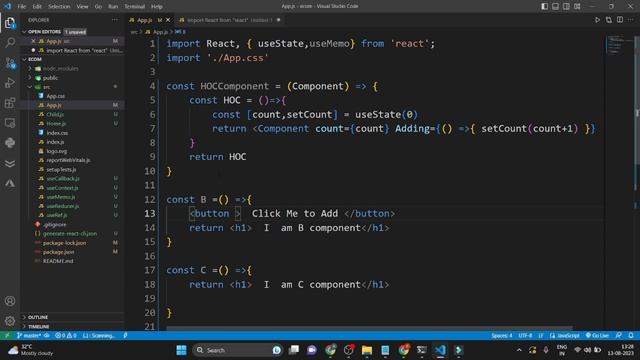640x360 pixels.
Task: Open changes icon in the editor toolbar
Action: pyautogui.click(x=609, y=20)
